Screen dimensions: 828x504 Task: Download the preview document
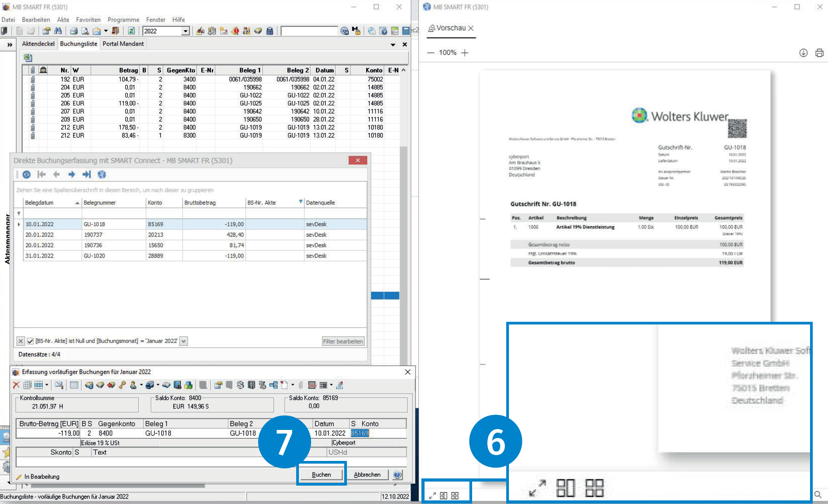tap(803, 53)
